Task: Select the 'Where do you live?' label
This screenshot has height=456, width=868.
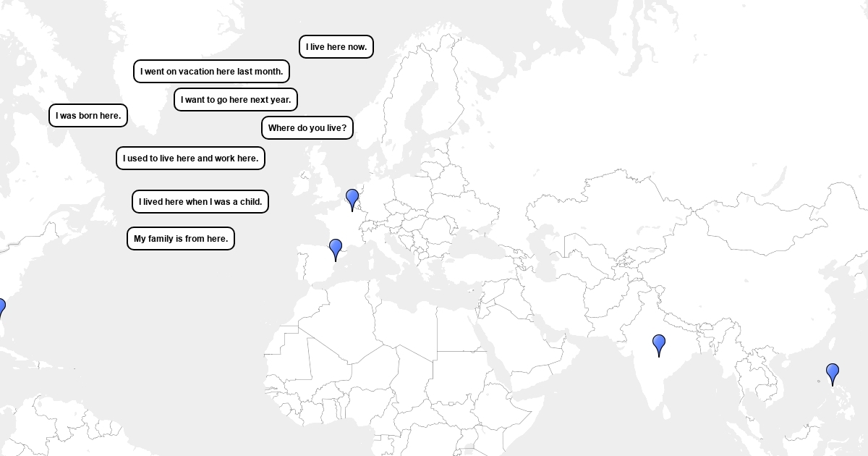Action: coord(307,128)
